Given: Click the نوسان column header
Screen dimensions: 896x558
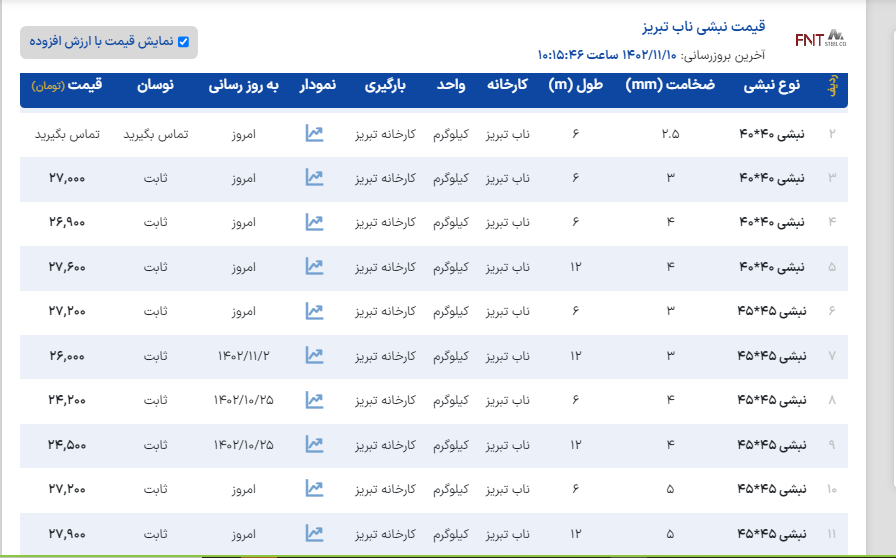Looking at the screenshot, I should click(x=155, y=86).
